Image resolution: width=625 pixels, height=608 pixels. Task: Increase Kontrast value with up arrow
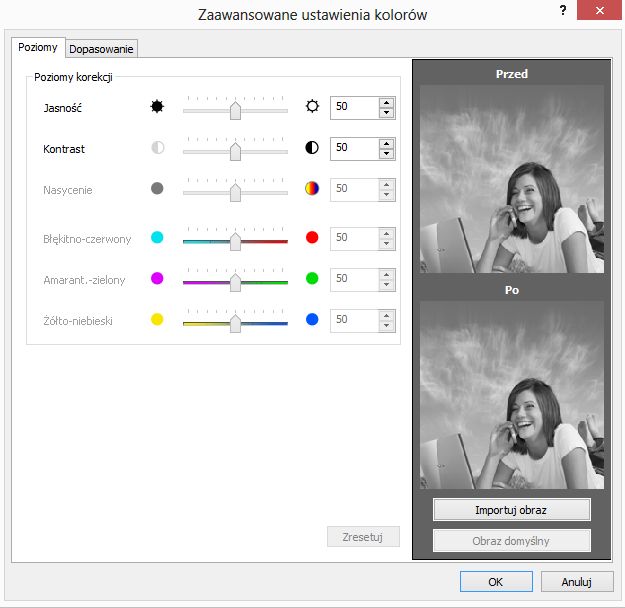click(x=386, y=144)
